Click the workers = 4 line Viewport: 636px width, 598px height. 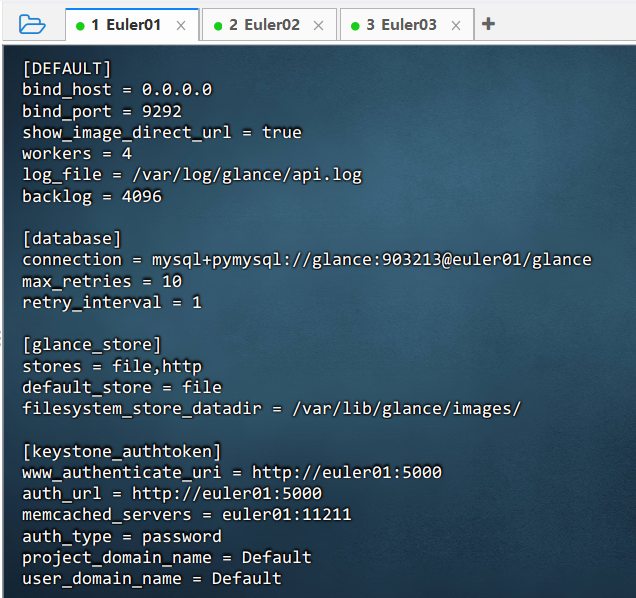[77, 154]
